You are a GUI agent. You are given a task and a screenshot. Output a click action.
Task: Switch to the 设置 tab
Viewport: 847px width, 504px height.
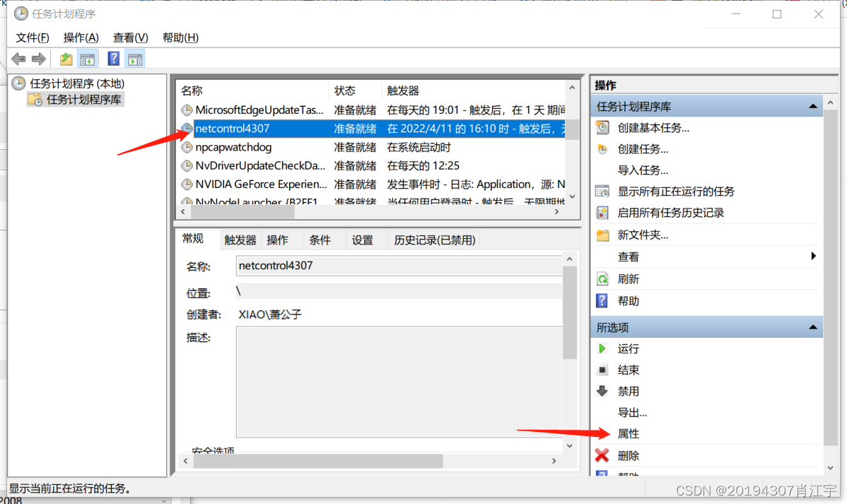point(363,240)
